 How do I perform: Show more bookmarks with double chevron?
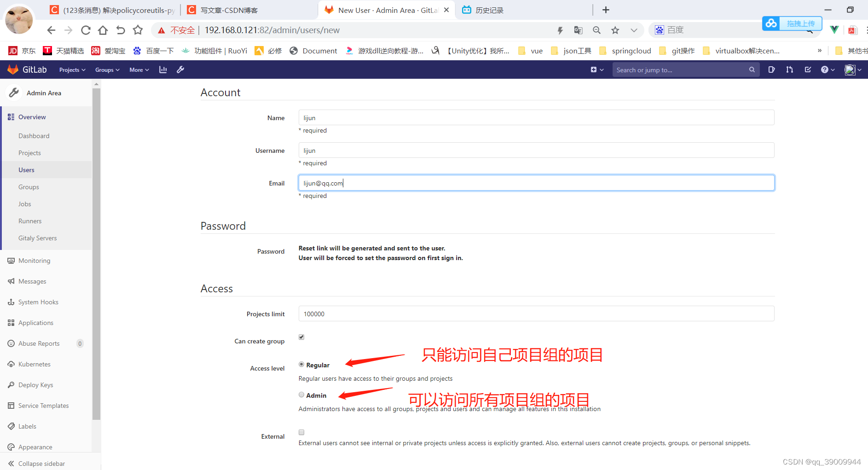click(819, 51)
